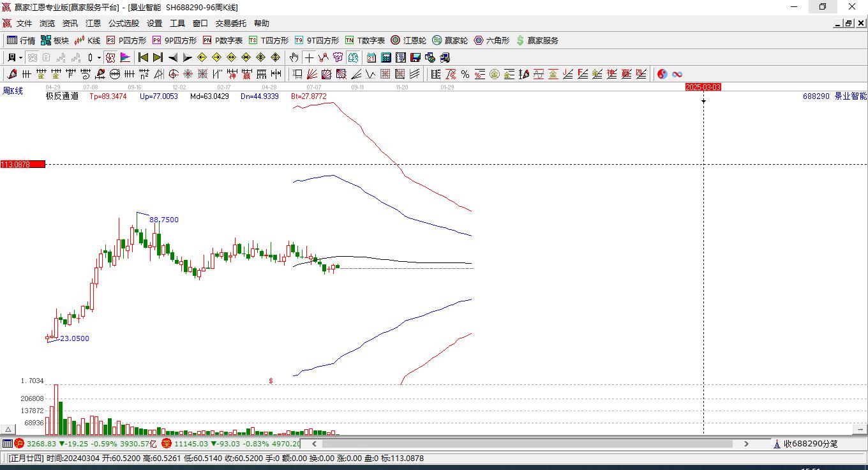Expand the candlestick style dropdown arrow
Screen dimensions: 868x470
pos(99,57)
